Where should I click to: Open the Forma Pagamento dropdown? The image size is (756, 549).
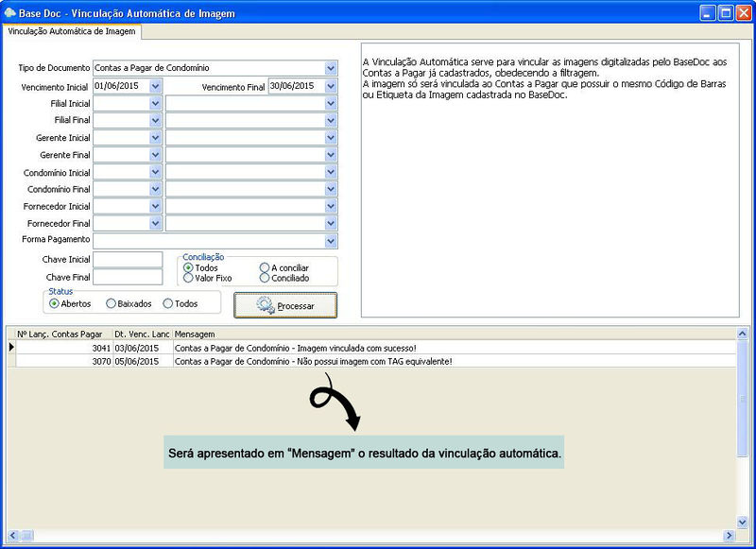point(330,241)
